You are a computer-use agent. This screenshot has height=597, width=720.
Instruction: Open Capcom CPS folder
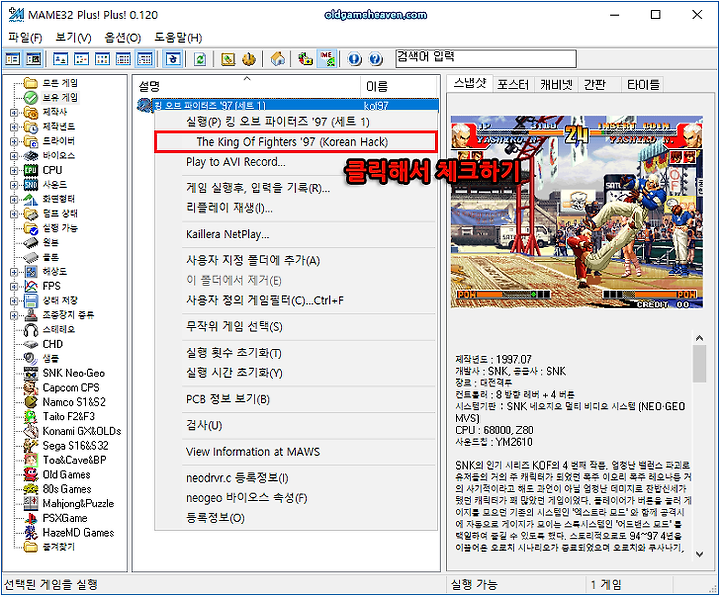tap(71, 388)
